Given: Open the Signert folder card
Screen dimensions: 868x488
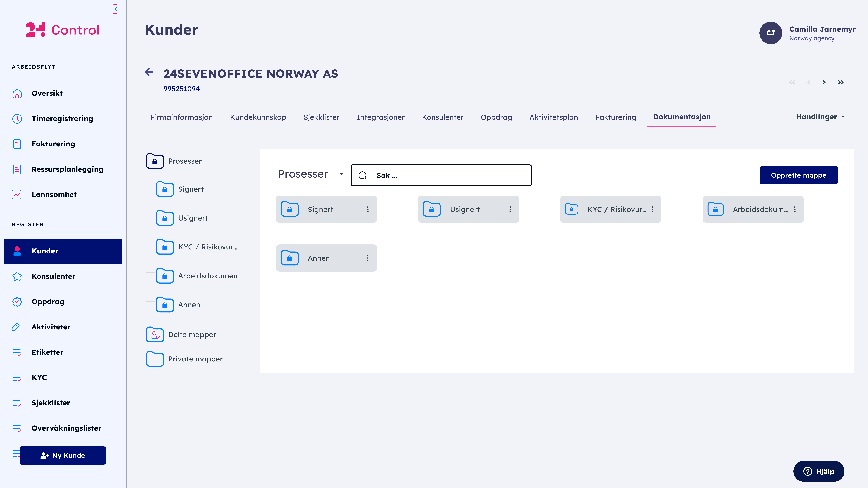Looking at the screenshot, I should point(326,209).
